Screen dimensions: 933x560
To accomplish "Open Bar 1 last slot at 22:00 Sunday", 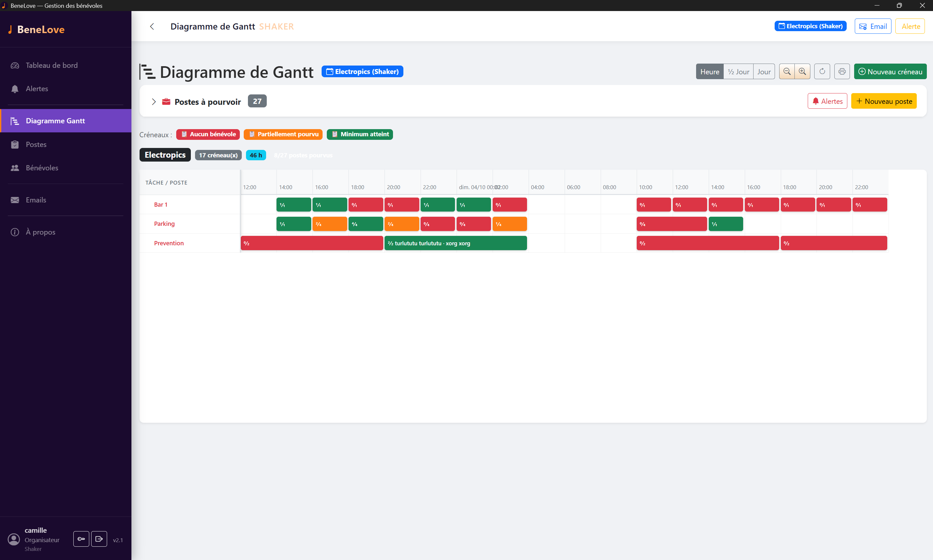I will click(870, 205).
